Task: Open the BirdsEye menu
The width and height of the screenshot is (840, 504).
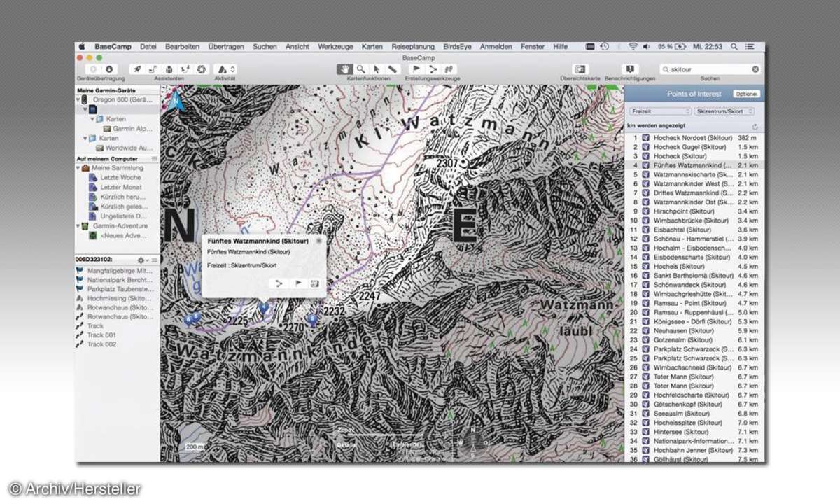Action: [x=458, y=46]
